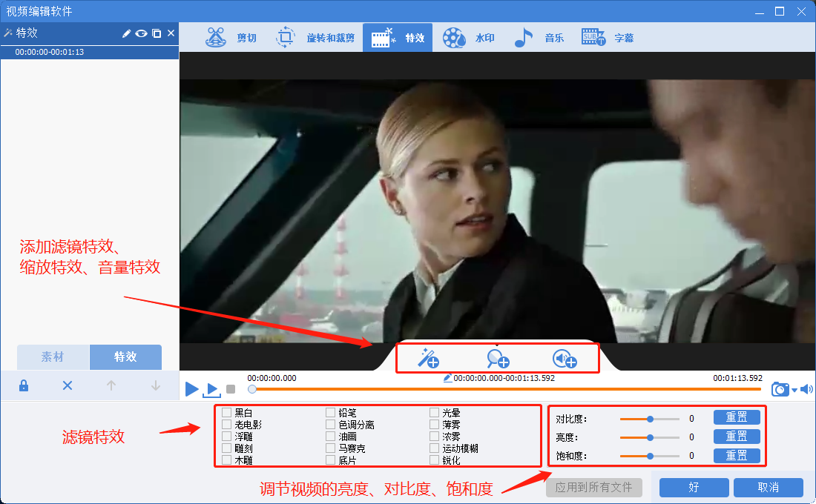Image resolution: width=816 pixels, height=504 pixels.
Task: Stop video playback
Action: click(x=231, y=389)
